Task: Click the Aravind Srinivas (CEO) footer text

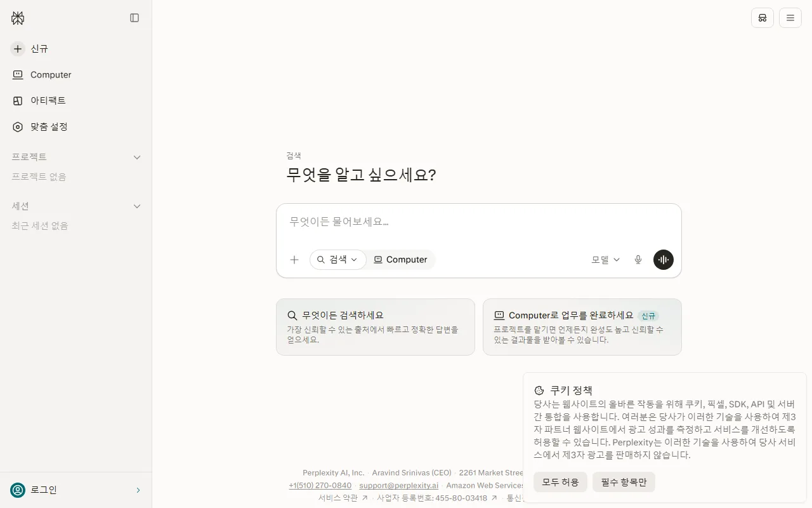Action: click(x=412, y=473)
